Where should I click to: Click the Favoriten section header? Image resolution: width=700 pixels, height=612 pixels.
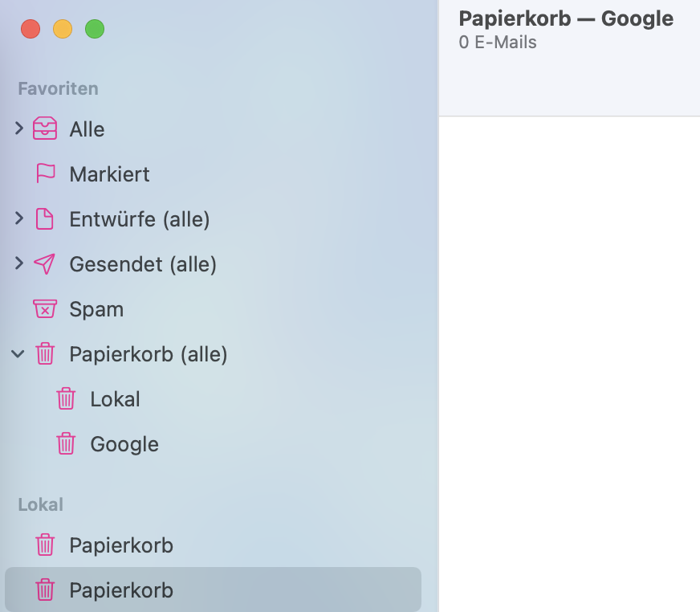[58, 88]
